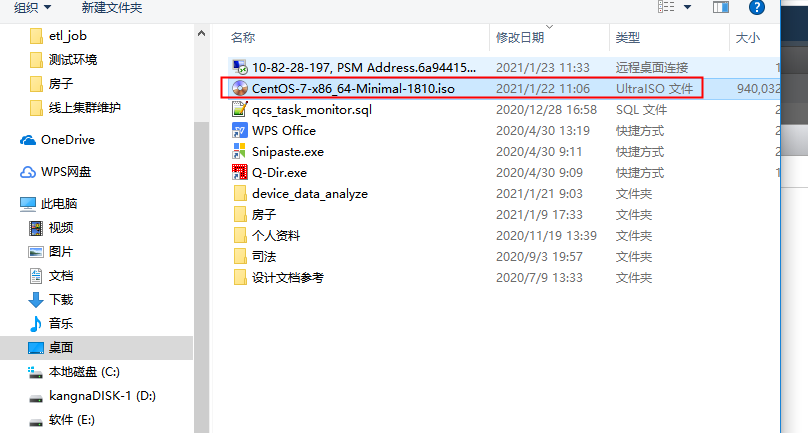This screenshot has height=433, width=808.
Task: Open the help question mark icon
Action: coord(756,7)
